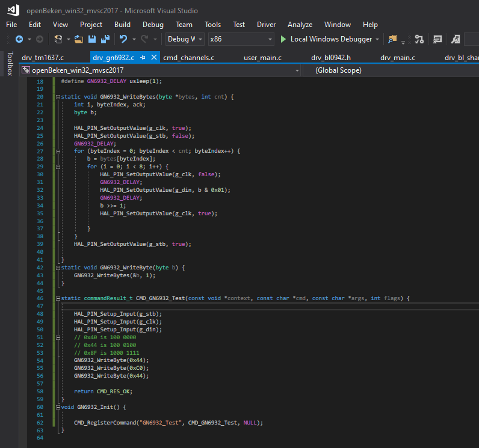Open the Test menu

point(239,25)
